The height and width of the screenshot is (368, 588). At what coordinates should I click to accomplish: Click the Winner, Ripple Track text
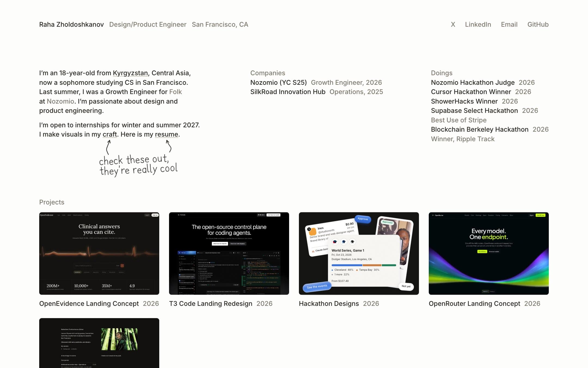tap(463, 139)
